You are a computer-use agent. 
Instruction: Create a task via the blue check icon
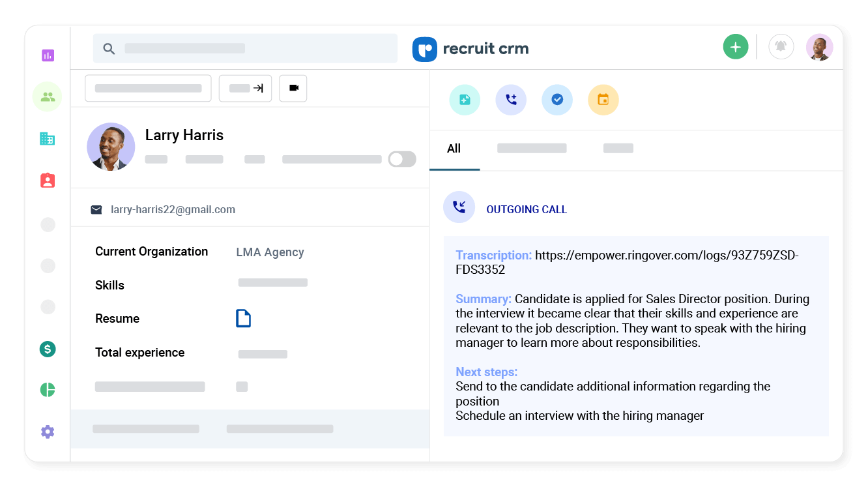point(557,99)
